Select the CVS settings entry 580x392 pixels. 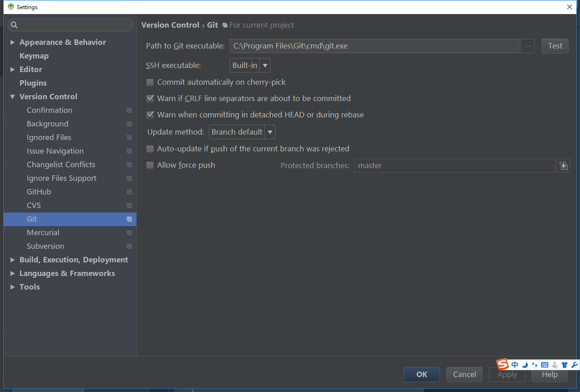coord(34,205)
